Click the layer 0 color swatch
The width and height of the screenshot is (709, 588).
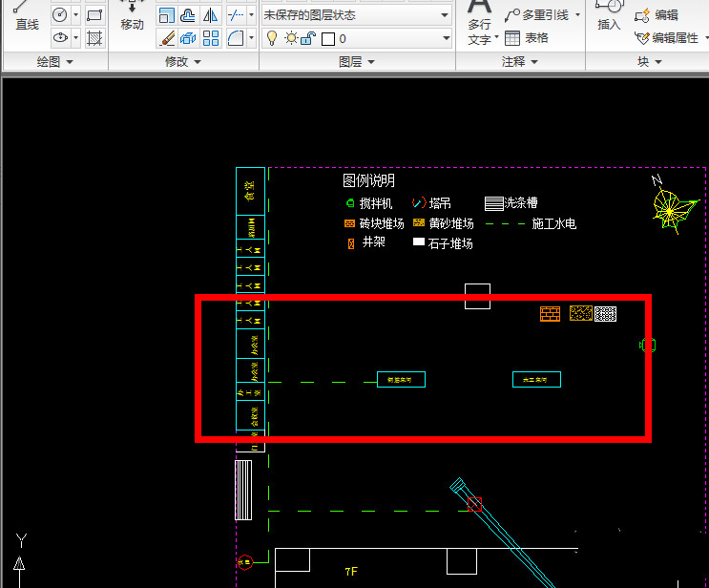pyautogui.click(x=328, y=39)
